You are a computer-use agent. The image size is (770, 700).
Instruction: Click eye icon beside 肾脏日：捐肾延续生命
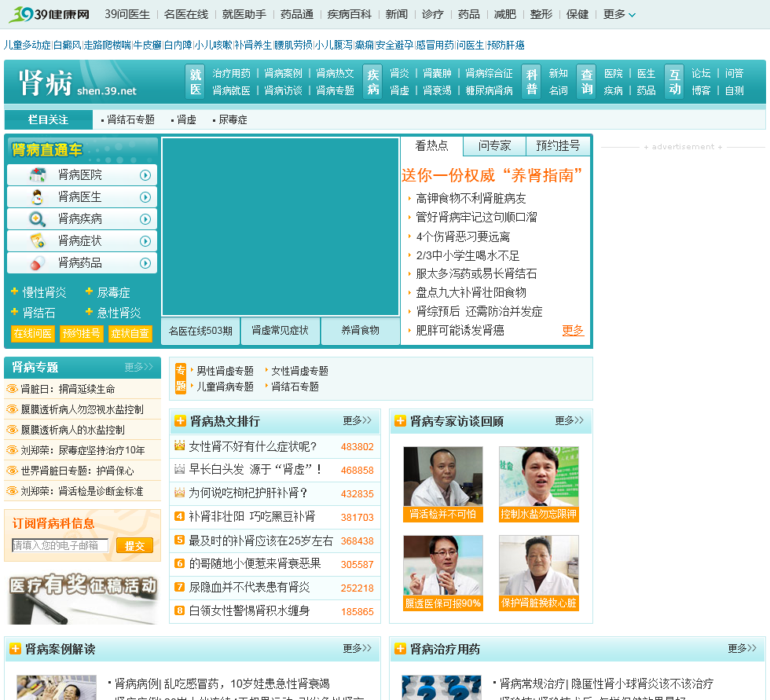click(12, 389)
